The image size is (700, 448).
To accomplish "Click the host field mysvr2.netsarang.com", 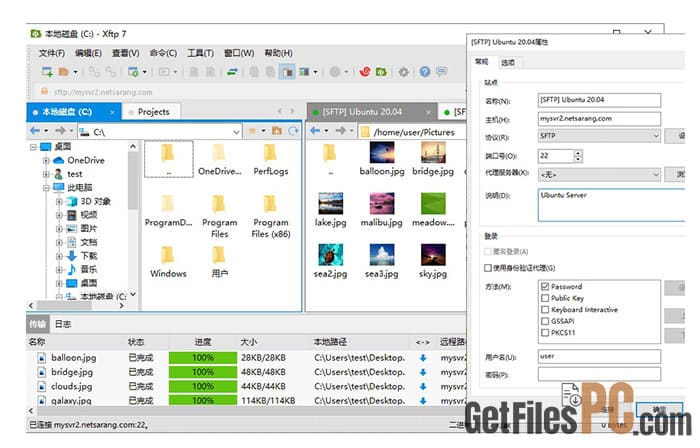I will tap(599, 119).
